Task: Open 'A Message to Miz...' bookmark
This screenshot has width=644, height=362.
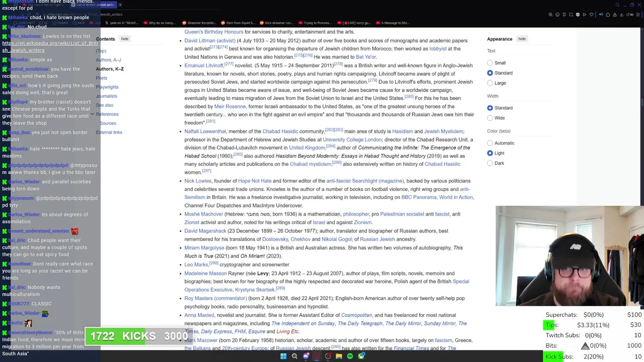Action: pos(392,23)
